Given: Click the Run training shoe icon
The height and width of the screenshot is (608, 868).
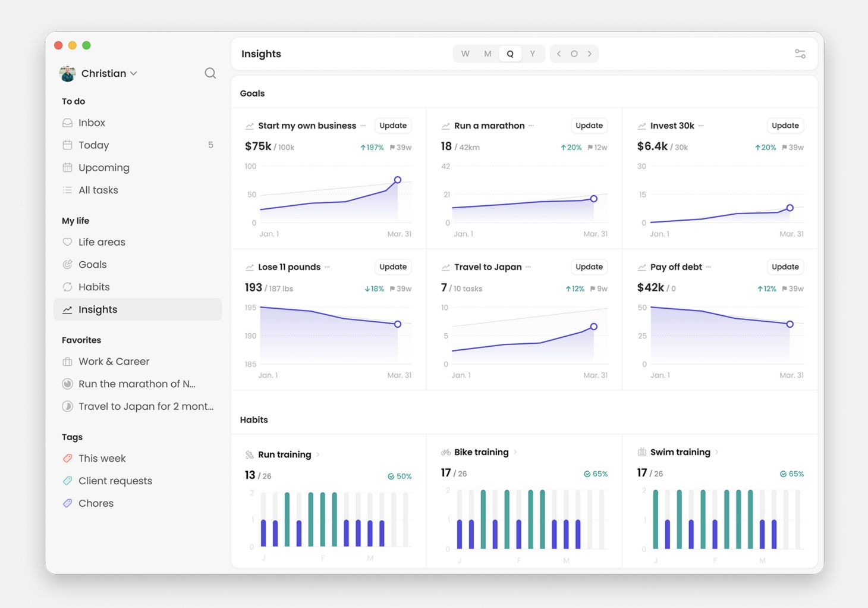Looking at the screenshot, I should [x=250, y=455].
